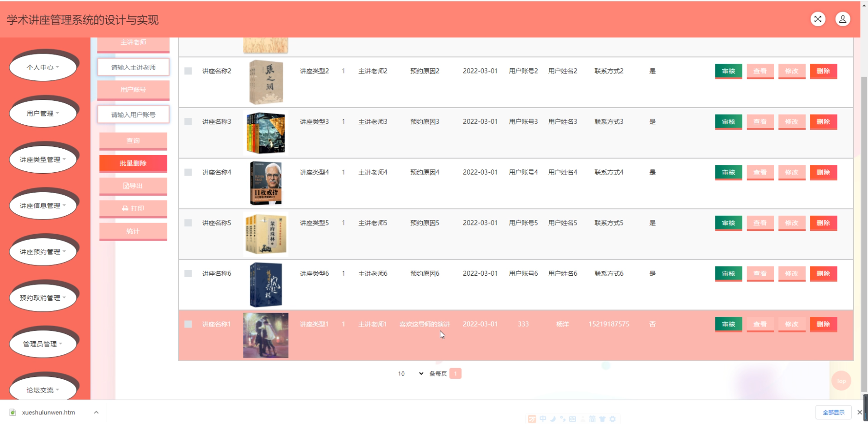Expand the 讲座类型管理 menu
This screenshot has height=424, width=868.
pos(43,160)
